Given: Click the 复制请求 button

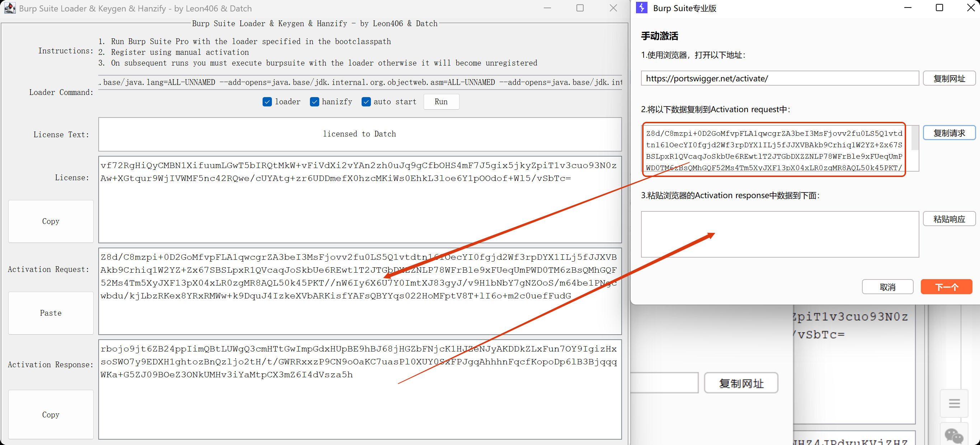Looking at the screenshot, I should click(x=949, y=133).
